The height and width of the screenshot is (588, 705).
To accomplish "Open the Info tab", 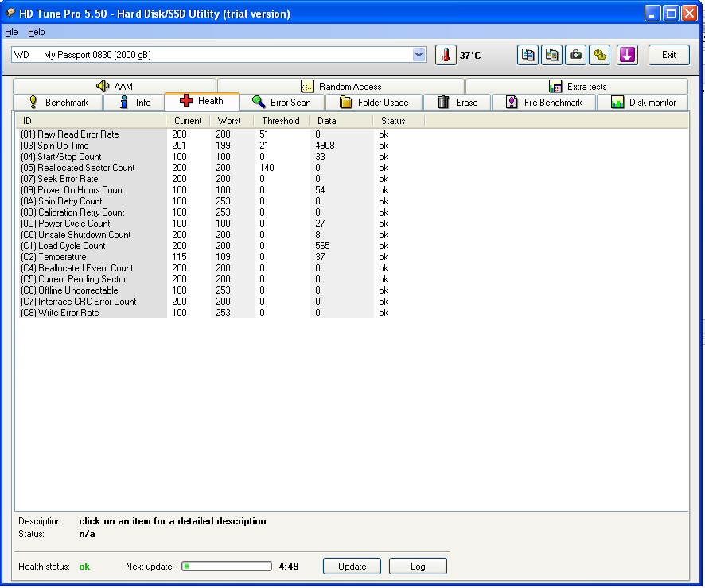I will point(134,102).
